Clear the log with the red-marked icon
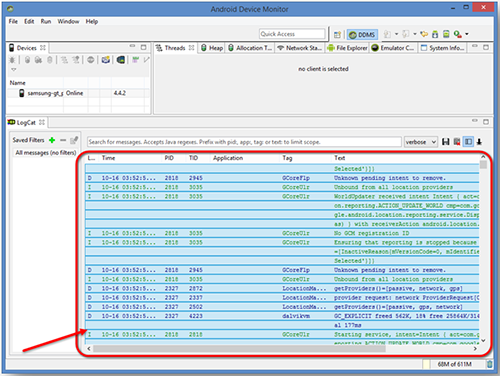This screenshot has width=500, height=376. coord(457,142)
